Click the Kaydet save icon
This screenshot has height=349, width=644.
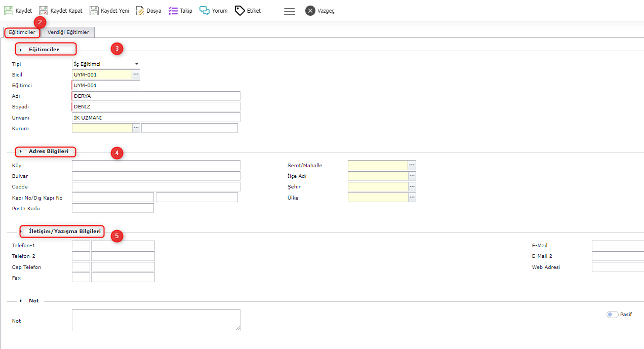click(9, 11)
